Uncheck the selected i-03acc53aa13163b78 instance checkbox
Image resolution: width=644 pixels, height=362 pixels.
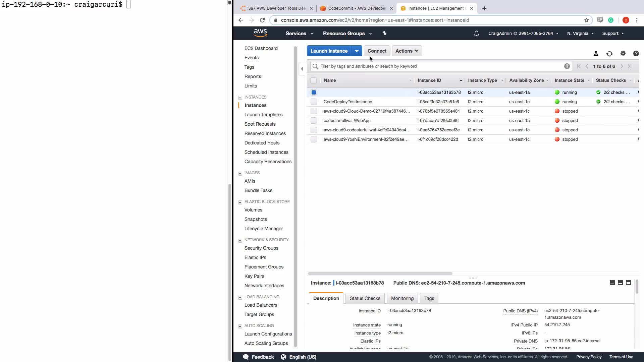(314, 93)
